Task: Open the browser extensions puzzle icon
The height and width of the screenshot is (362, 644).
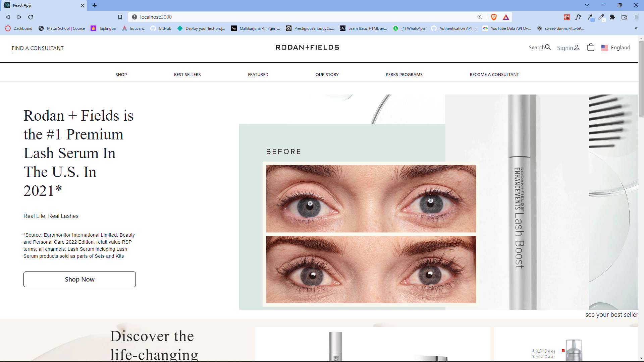Action: [x=612, y=17]
